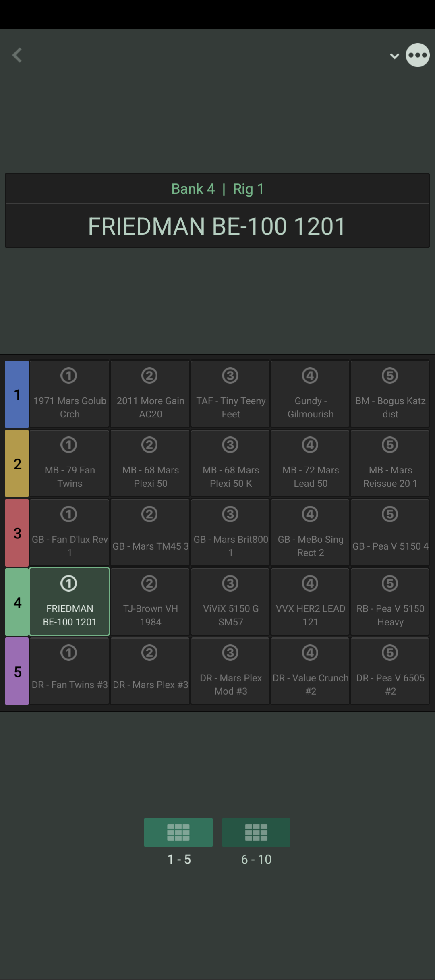Load rig MB - 72 Mars Lead 50
The width and height of the screenshot is (435, 980).
coord(310,463)
